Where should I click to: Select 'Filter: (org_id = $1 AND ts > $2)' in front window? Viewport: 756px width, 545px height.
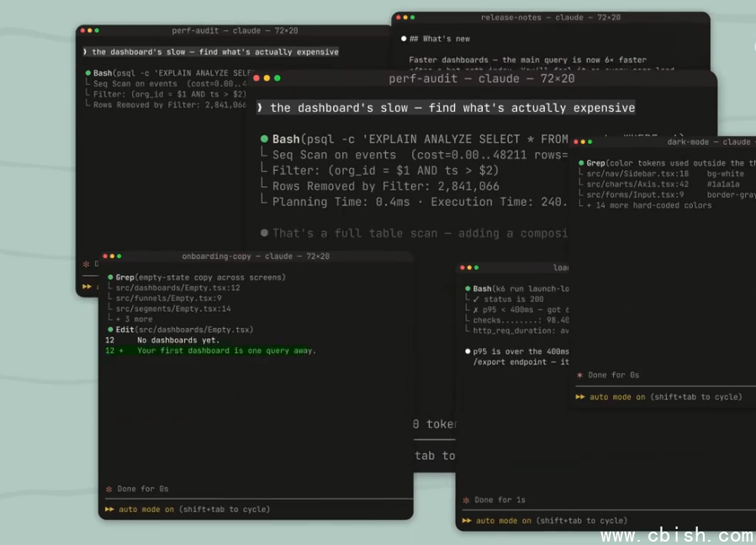pyautogui.click(x=385, y=170)
